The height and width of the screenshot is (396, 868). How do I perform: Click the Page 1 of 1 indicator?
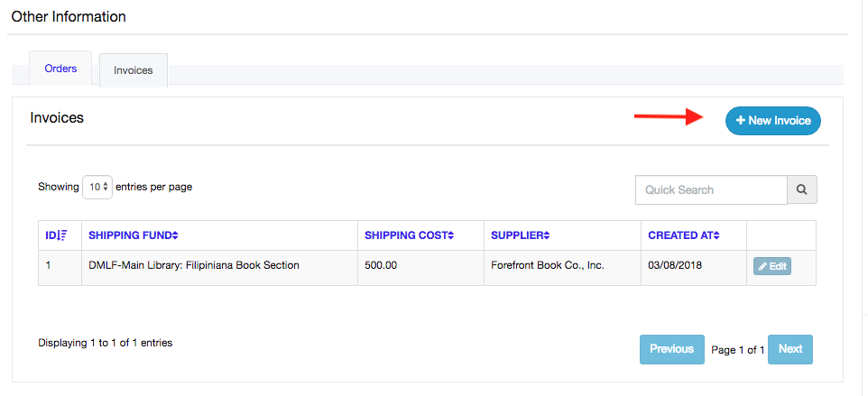click(737, 350)
